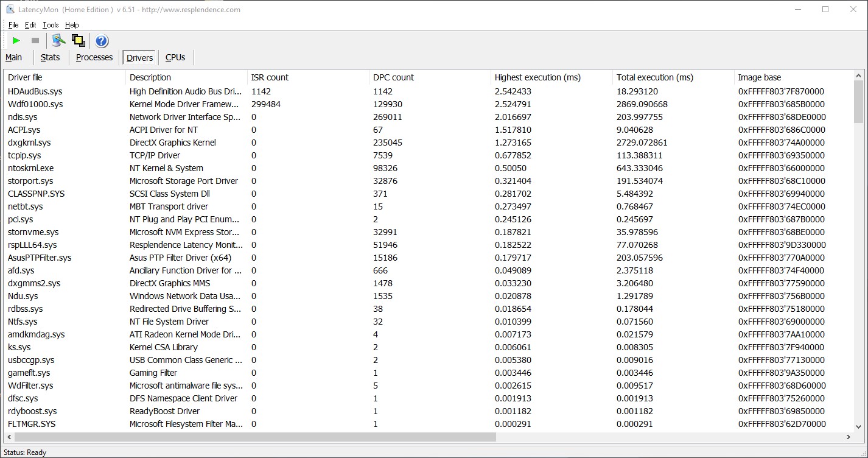The height and width of the screenshot is (458, 868).
Task: Click the DPC count value 269011
Action: click(388, 117)
